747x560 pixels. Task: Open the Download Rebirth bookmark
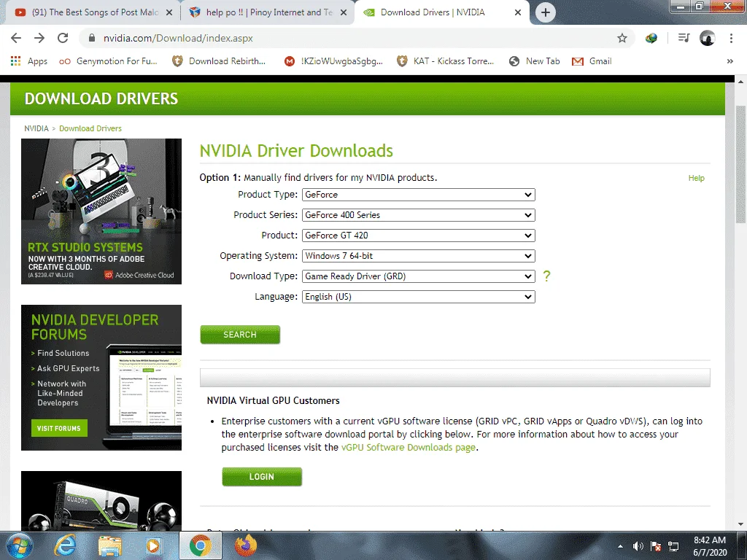(x=219, y=61)
